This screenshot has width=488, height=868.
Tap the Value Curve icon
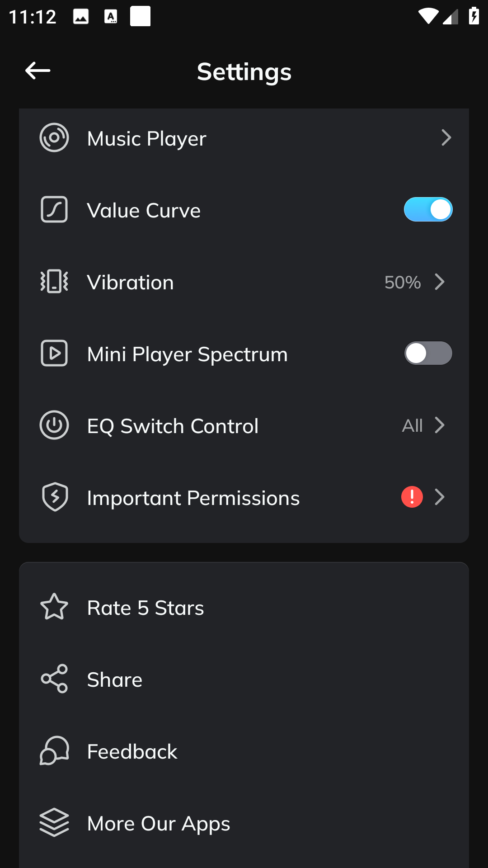coord(54,209)
